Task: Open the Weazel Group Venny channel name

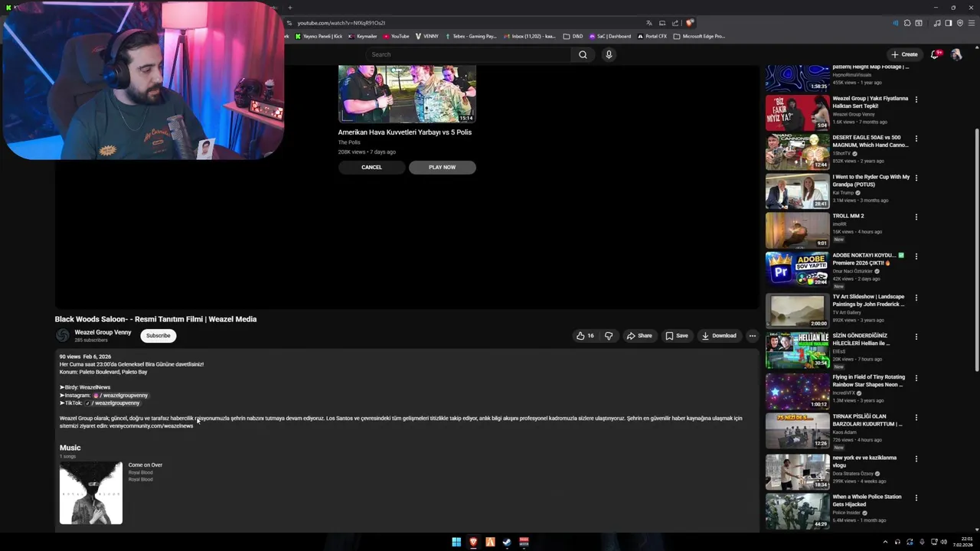Action: (103, 332)
